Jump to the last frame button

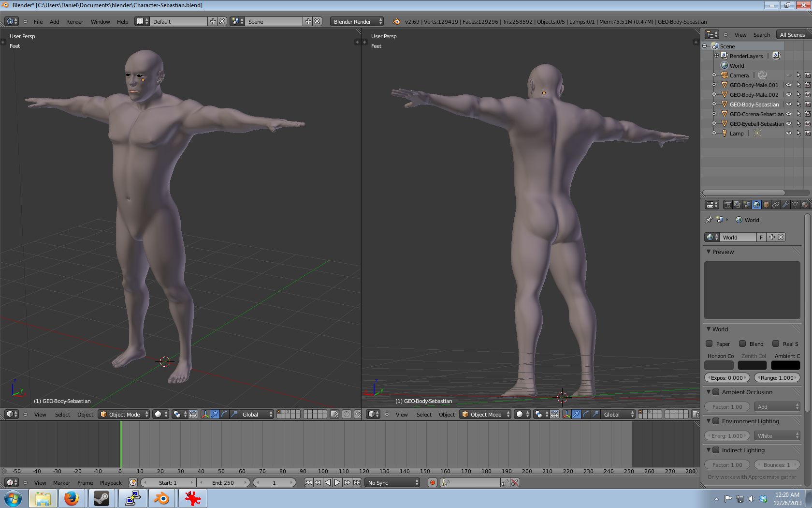[x=357, y=482]
